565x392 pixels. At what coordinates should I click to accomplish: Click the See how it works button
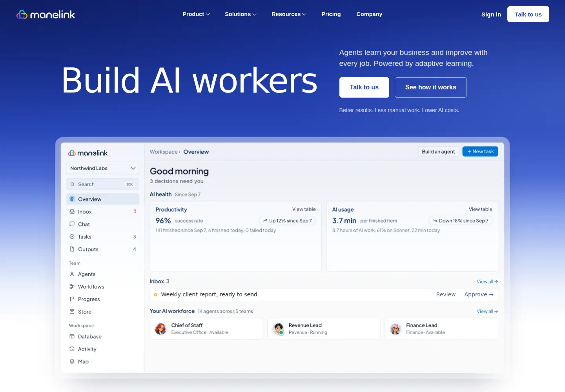[431, 87]
